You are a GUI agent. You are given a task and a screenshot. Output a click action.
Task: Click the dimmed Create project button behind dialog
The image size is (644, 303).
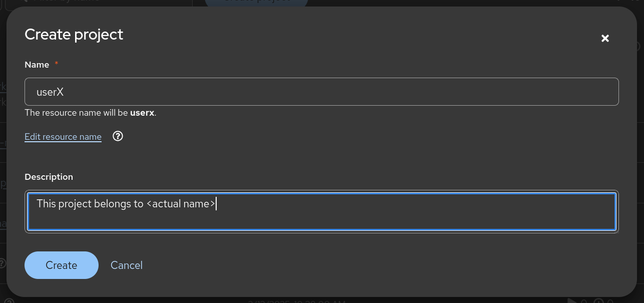coord(256,3)
